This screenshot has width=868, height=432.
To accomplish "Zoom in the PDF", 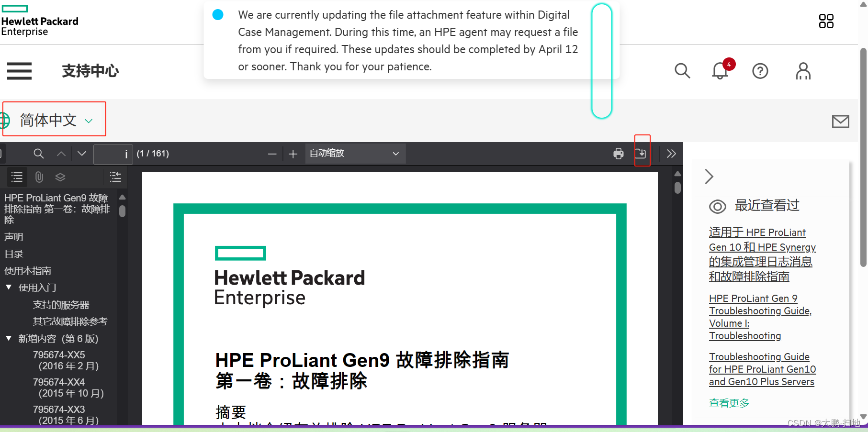I will click(293, 154).
